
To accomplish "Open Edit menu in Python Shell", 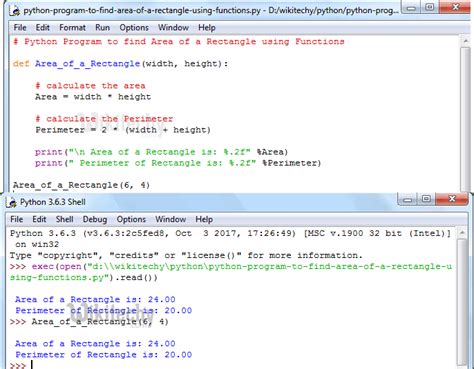I will point(39,219).
